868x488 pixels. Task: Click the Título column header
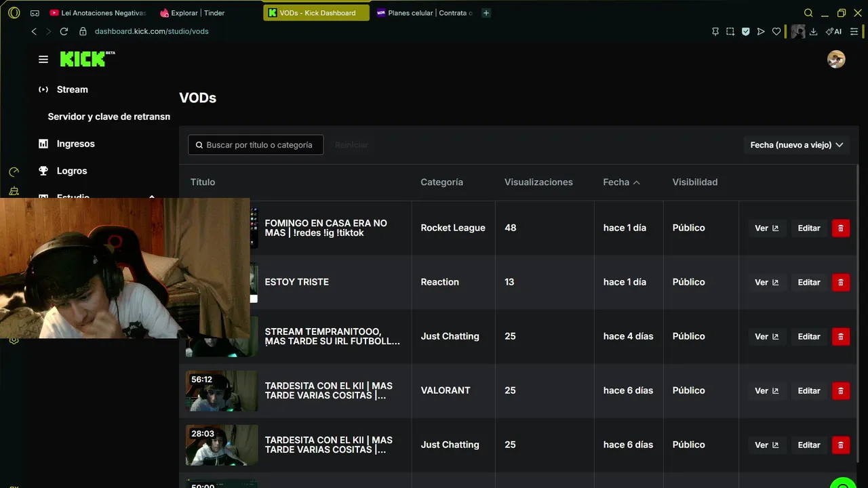[x=203, y=182]
